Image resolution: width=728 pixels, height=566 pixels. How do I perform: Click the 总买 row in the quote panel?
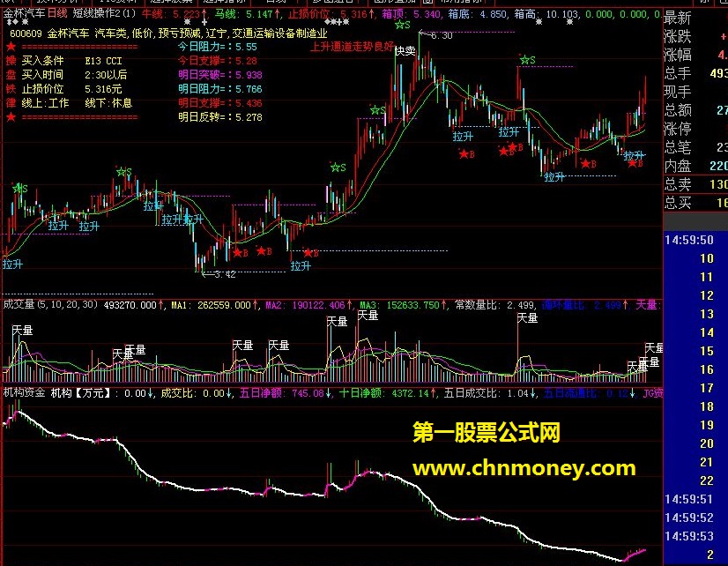[695, 203]
